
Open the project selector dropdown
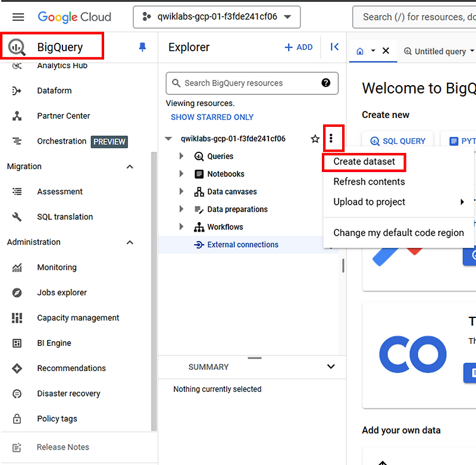(217, 17)
